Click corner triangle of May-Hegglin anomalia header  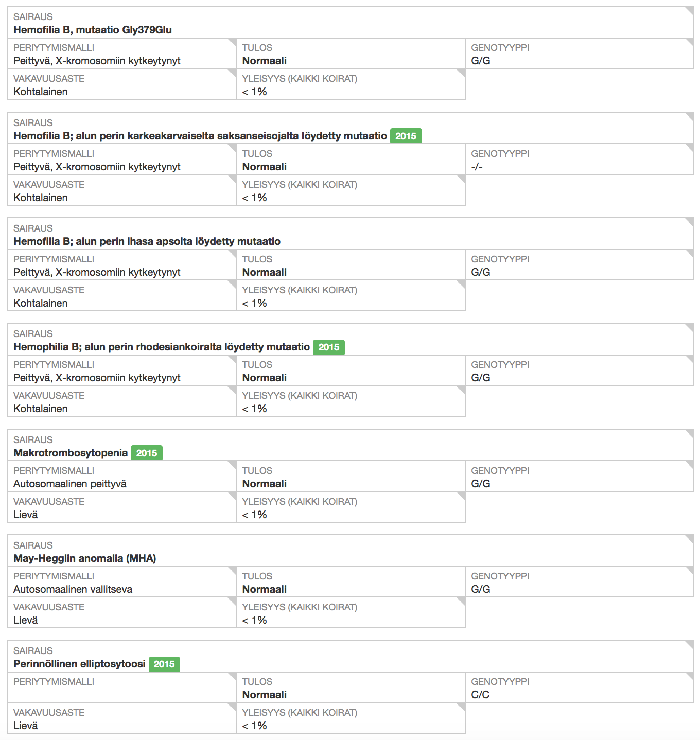(690, 539)
